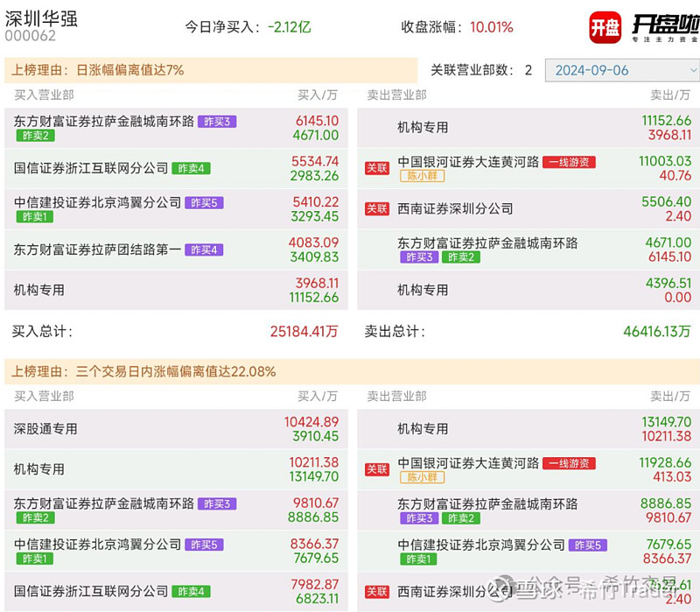This screenshot has height=612, width=700.
Task: Click closing gain value 10.01%
Action: [491, 27]
